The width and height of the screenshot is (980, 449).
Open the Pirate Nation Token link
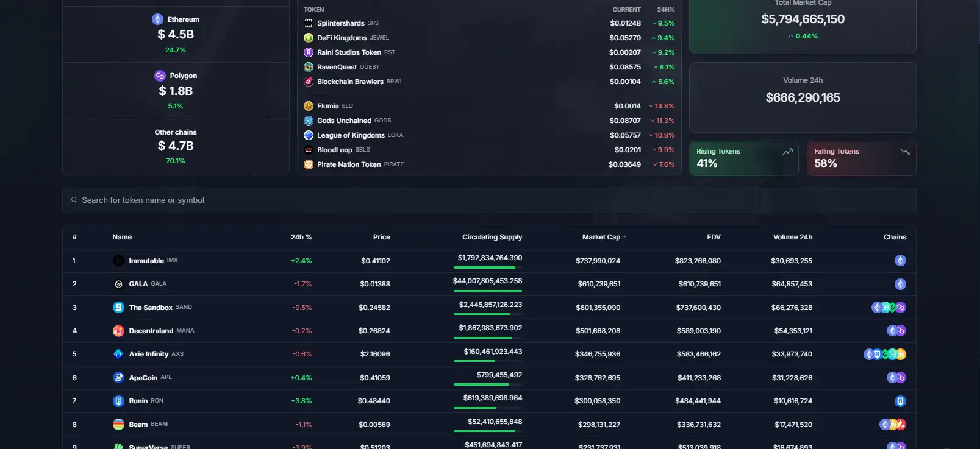pyautogui.click(x=349, y=164)
